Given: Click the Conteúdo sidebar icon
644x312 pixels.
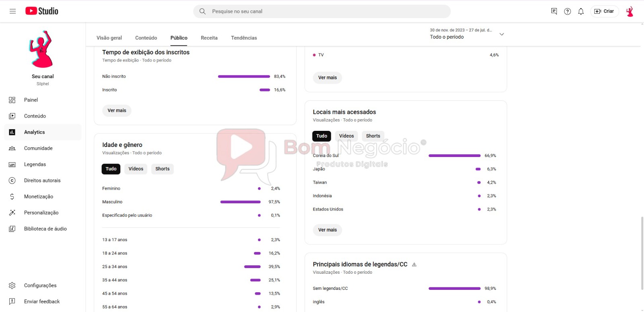Looking at the screenshot, I should click(x=12, y=116).
